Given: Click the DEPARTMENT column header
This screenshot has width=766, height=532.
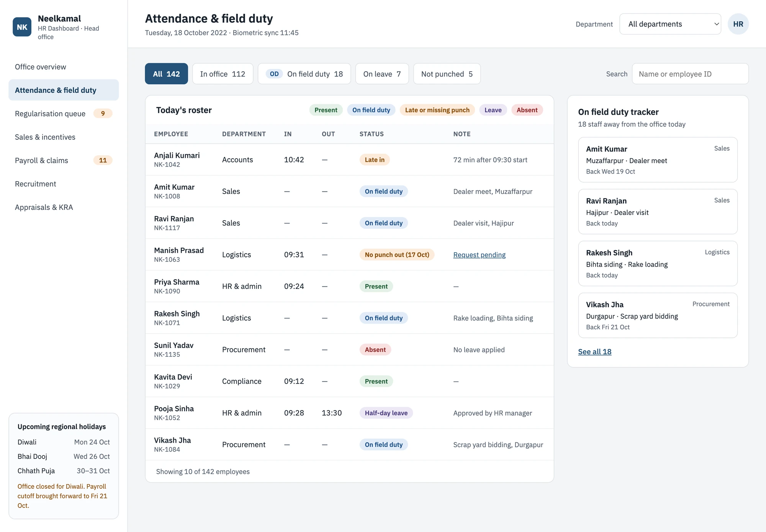Looking at the screenshot, I should click(244, 134).
